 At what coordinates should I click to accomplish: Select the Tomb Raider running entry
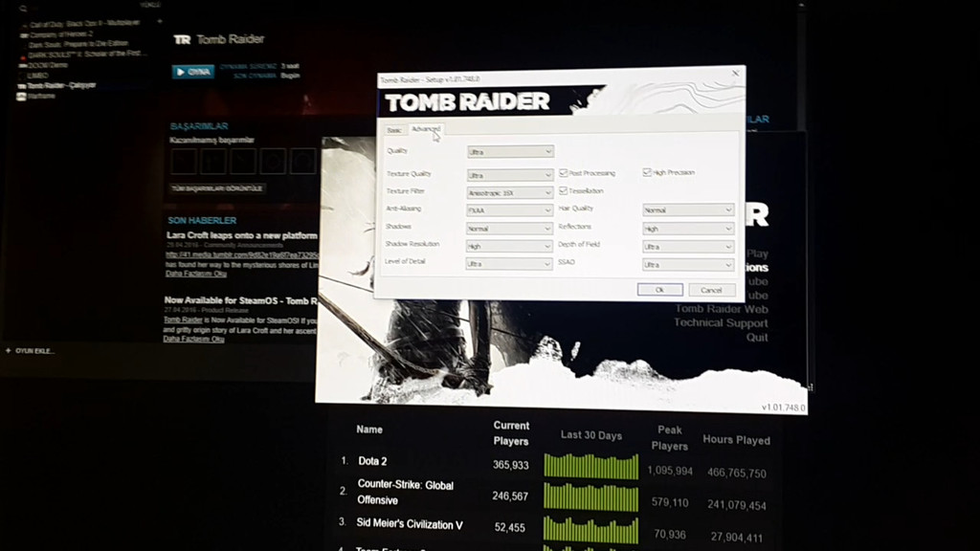[60, 85]
